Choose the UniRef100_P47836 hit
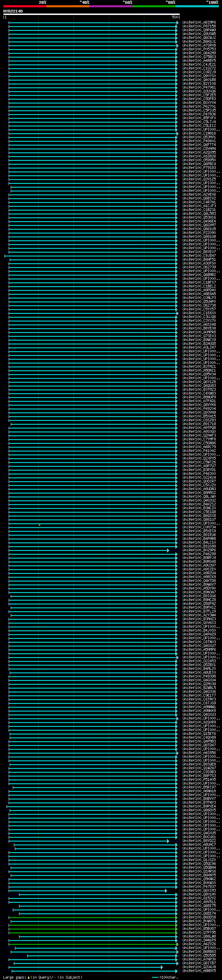The width and height of the screenshot is (222, 980). 199,114
